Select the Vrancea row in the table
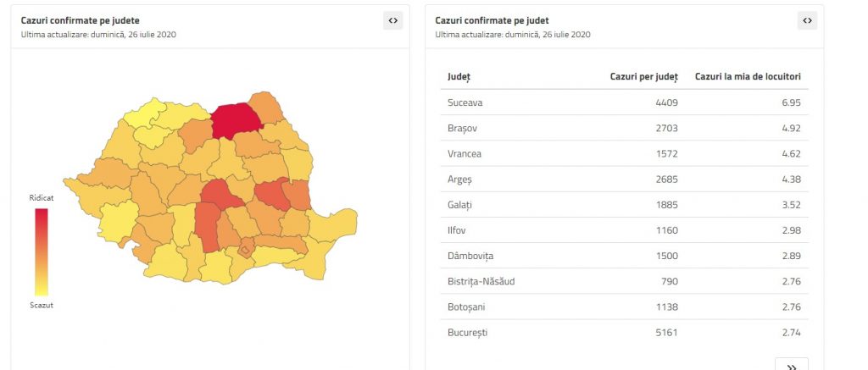Viewport: 868px width, 370px height. (x=622, y=153)
